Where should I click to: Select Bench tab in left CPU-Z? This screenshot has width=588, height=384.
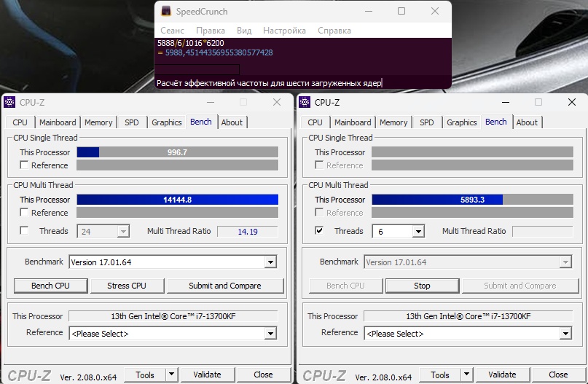tap(201, 122)
